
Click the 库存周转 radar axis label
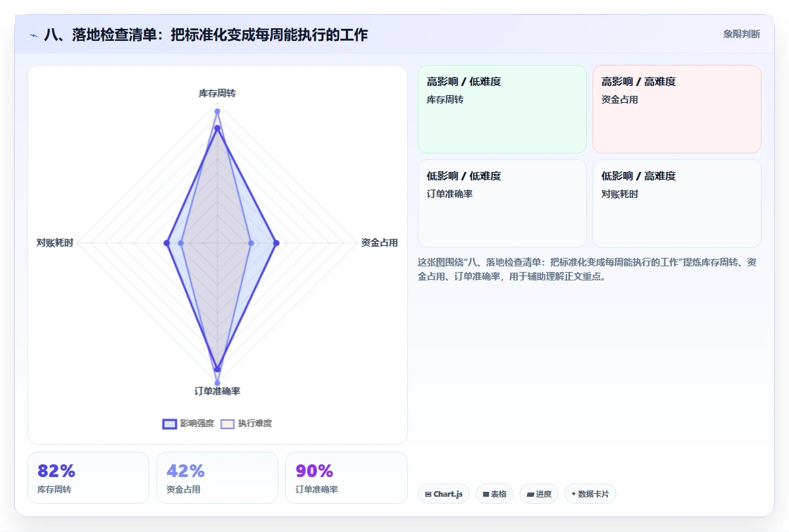point(218,93)
